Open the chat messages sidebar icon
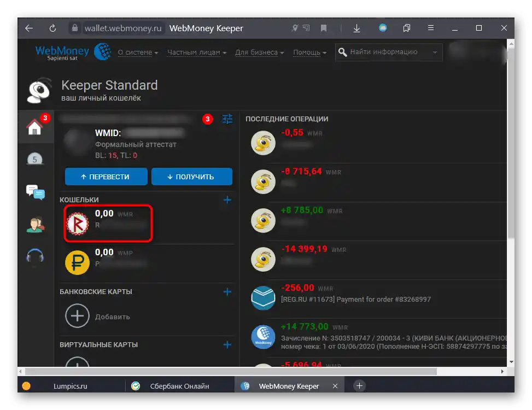 [36, 192]
